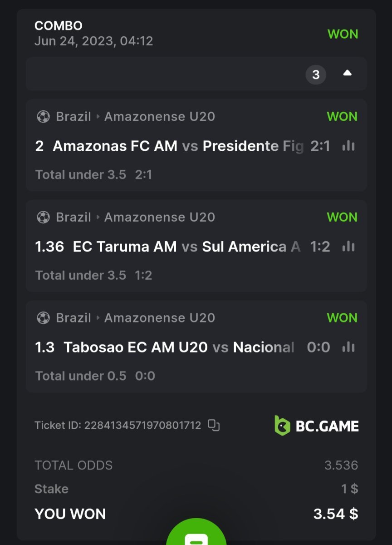
Task: Open stats icon for EC Taruma match
Action: point(348,247)
